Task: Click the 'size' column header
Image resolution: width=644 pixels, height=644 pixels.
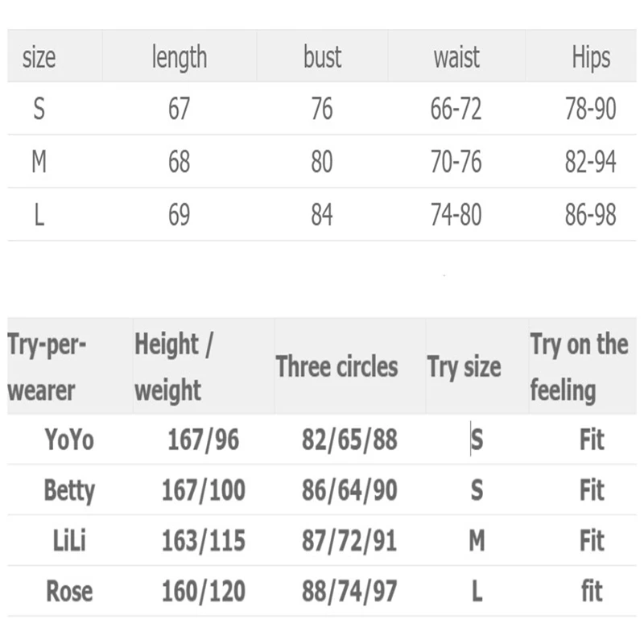Action: click(39, 57)
